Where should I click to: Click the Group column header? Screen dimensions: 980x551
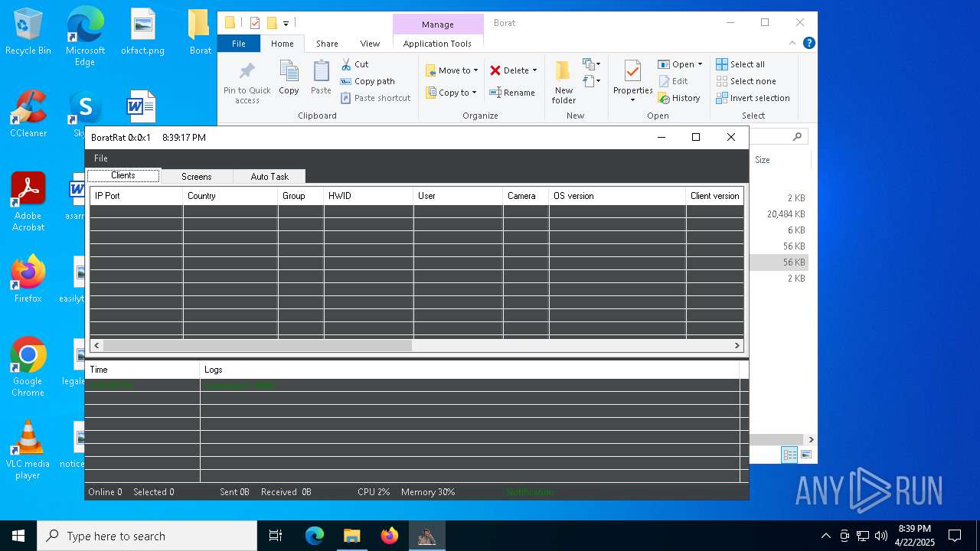301,196
